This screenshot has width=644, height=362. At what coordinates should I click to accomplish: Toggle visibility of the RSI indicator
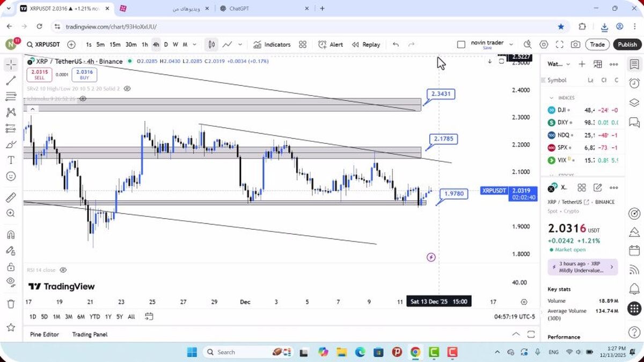63,270
